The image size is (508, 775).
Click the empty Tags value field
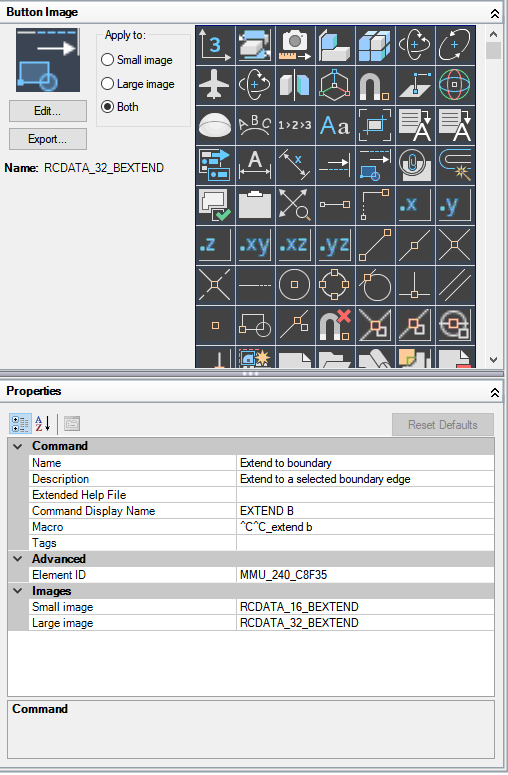tap(365, 543)
